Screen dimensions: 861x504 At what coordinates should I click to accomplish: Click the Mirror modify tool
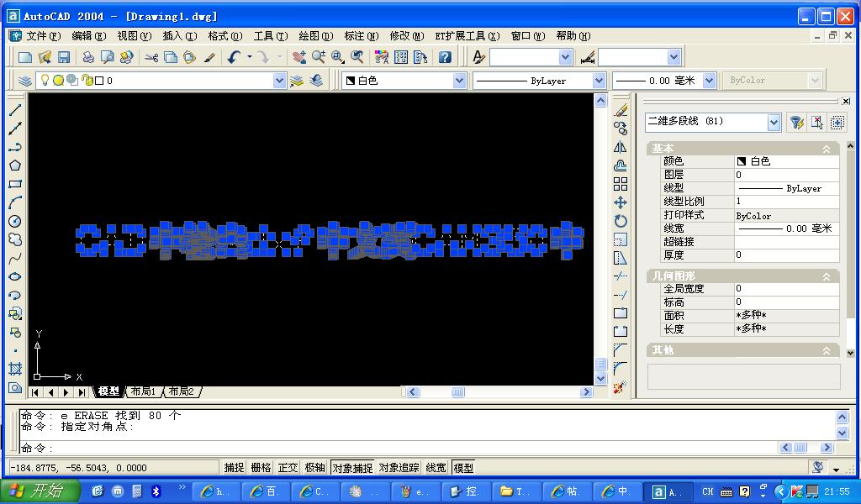point(621,147)
